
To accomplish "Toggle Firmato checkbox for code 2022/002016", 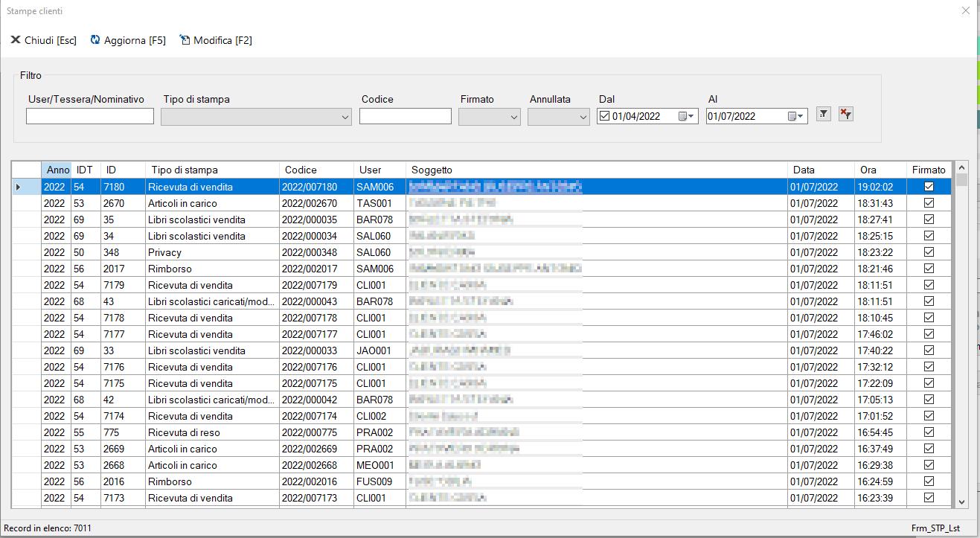I will [x=929, y=481].
